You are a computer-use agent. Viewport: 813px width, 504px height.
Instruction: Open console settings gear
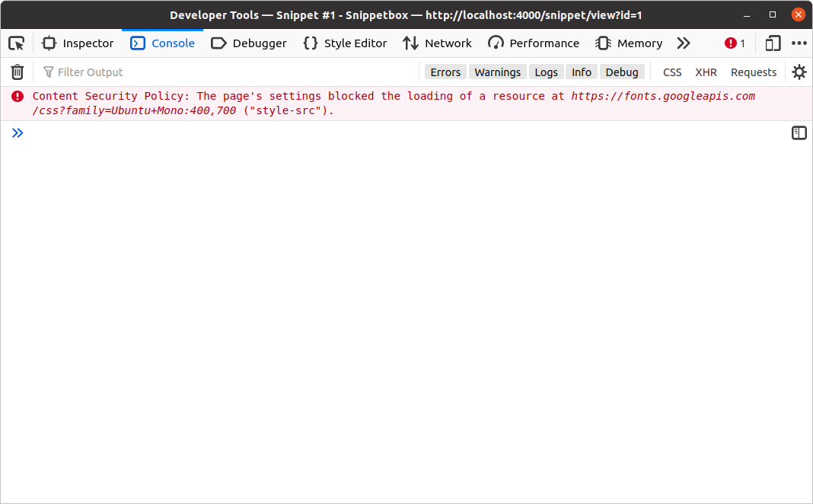pyautogui.click(x=799, y=72)
